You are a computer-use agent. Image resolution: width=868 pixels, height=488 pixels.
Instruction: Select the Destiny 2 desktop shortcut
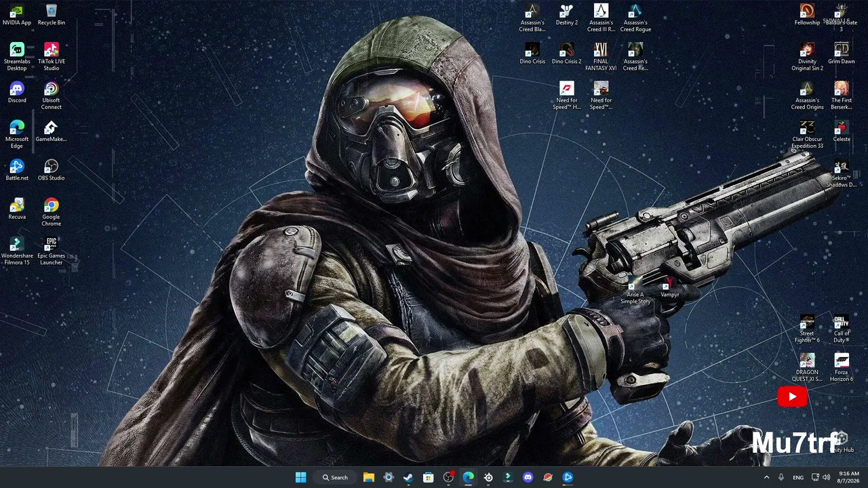(567, 15)
